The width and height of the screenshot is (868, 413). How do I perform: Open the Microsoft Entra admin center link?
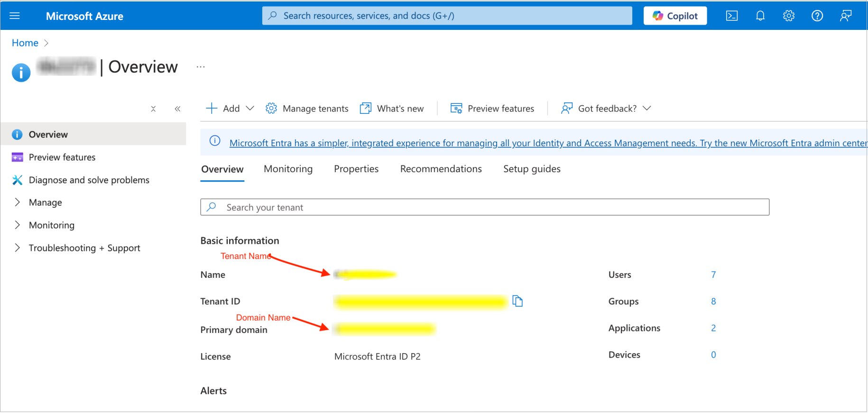pyautogui.click(x=548, y=143)
